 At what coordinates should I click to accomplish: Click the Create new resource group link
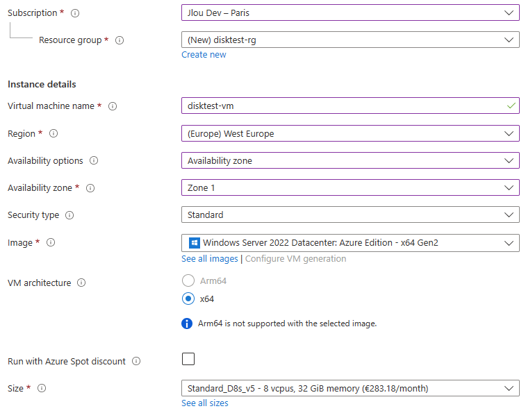point(204,55)
